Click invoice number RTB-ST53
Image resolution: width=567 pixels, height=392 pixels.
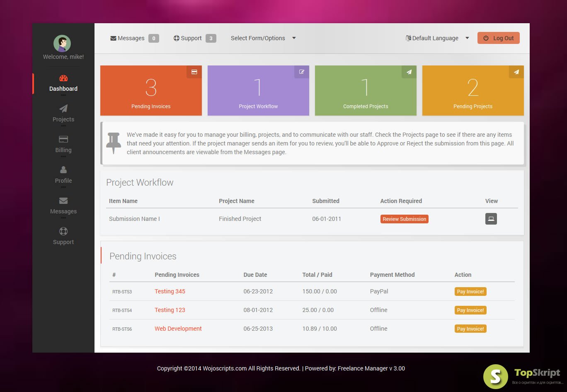(x=122, y=292)
